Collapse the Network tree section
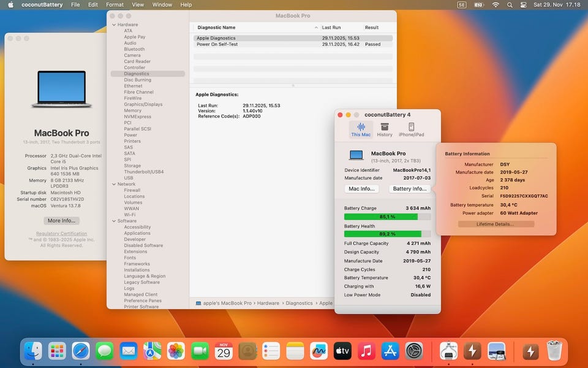The image size is (588, 368). pyautogui.click(x=113, y=184)
